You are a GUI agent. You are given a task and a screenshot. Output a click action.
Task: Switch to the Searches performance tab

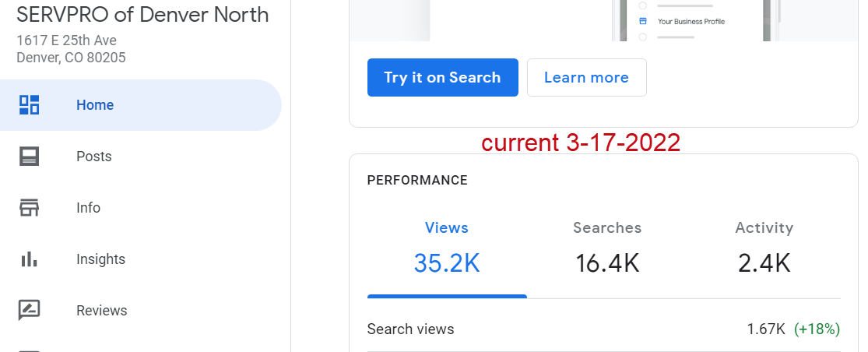click(607, 249)
